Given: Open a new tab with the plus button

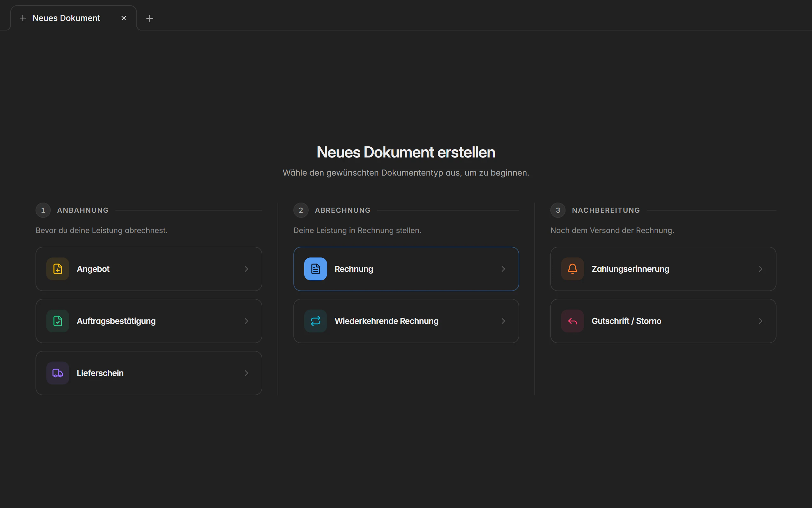Looking at the screenshot, I should tap(150, 18).
